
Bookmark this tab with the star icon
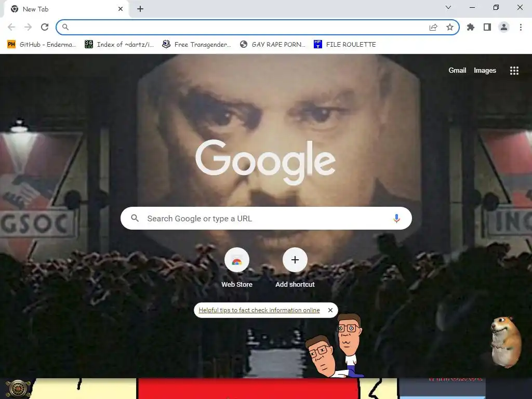pos(450,27)
